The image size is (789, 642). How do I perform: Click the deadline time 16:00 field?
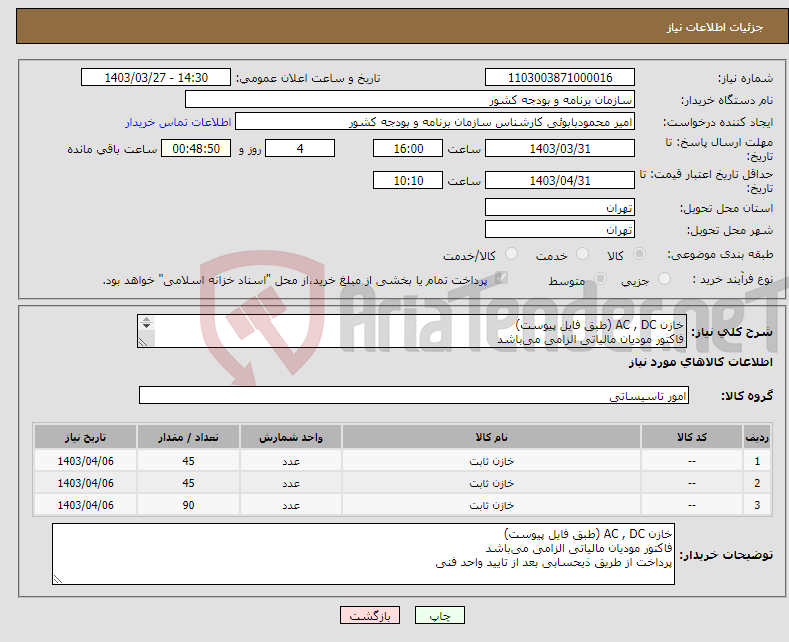tap(408, 148)
